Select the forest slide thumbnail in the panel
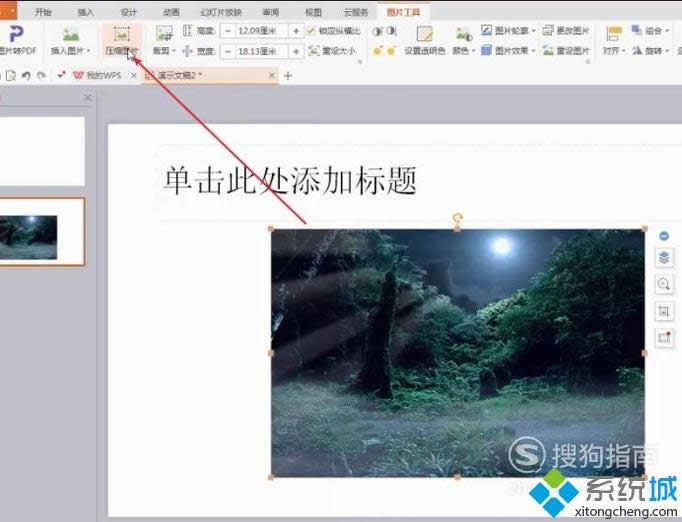 (40, 231)
